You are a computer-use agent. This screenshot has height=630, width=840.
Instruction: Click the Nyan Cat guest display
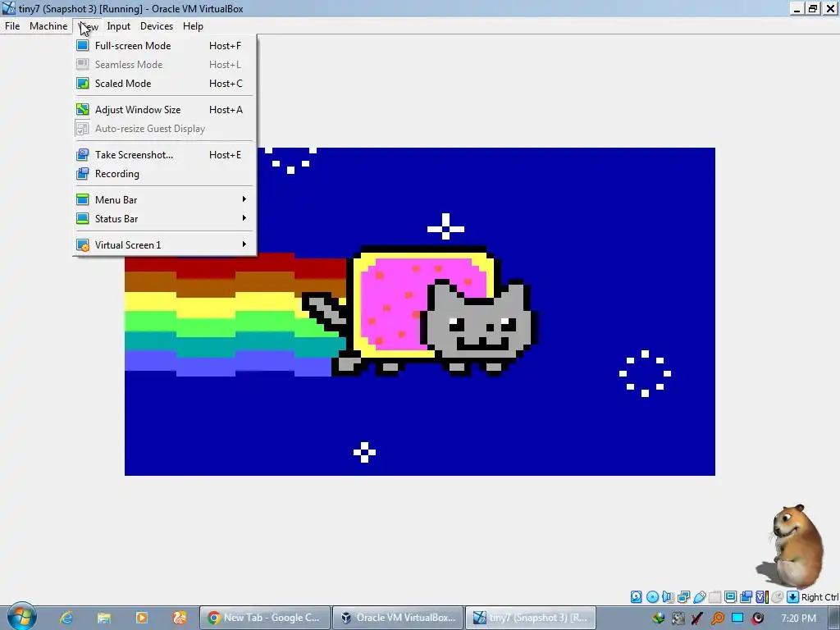click(x=420, y=311)
